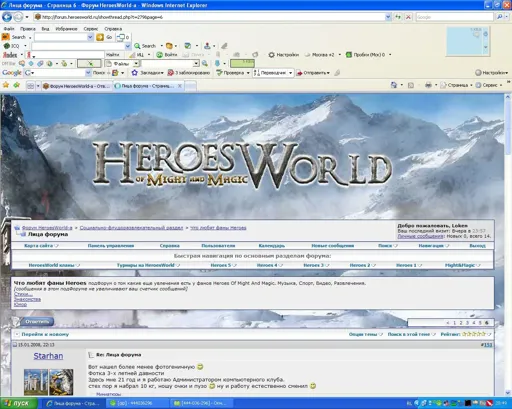This screenshot has height=409, width=512.
Task: Click the 'Ответить' reply button
Action: [x=37, y=322]
